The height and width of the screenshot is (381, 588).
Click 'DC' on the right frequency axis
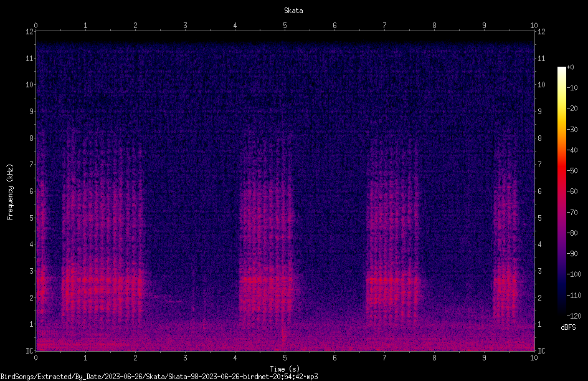(x=541, y=351)
